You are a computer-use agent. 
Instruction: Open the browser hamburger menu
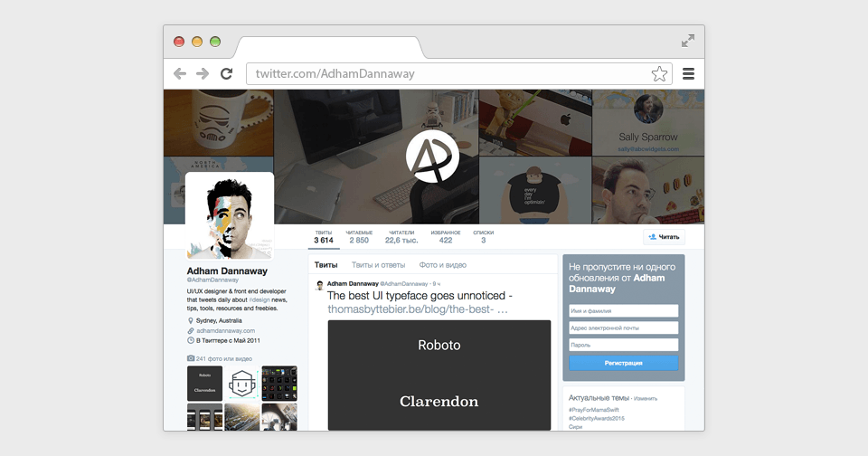tap(688, 73)
